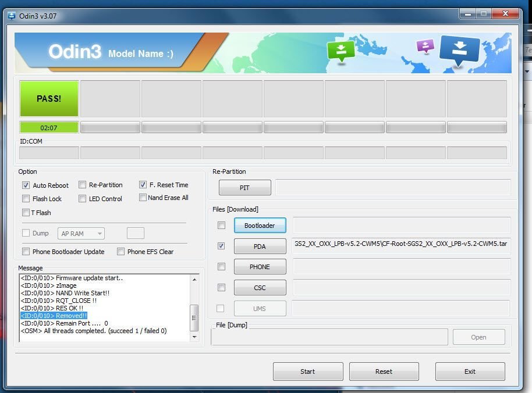Toggle the Auto Reboot checkbox

[26, 185]
